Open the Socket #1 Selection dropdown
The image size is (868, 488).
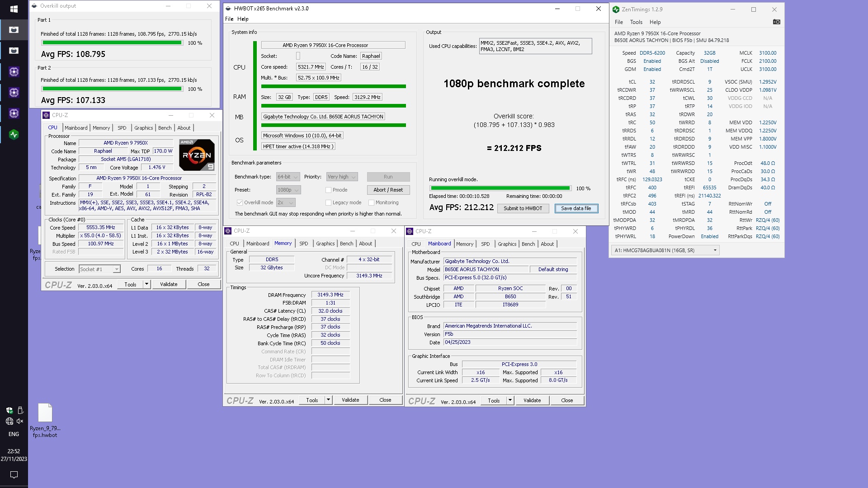point(99,269)
